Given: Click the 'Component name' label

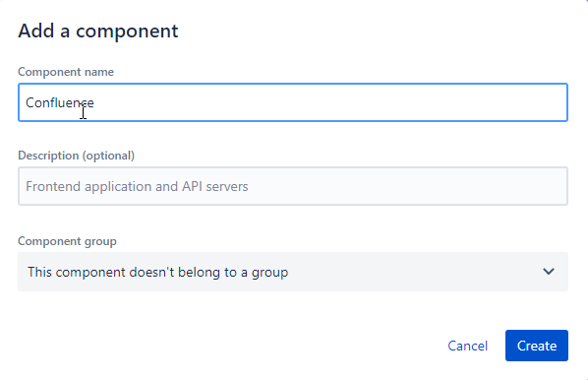Looking at the screenshot, I should click(66, 72).
